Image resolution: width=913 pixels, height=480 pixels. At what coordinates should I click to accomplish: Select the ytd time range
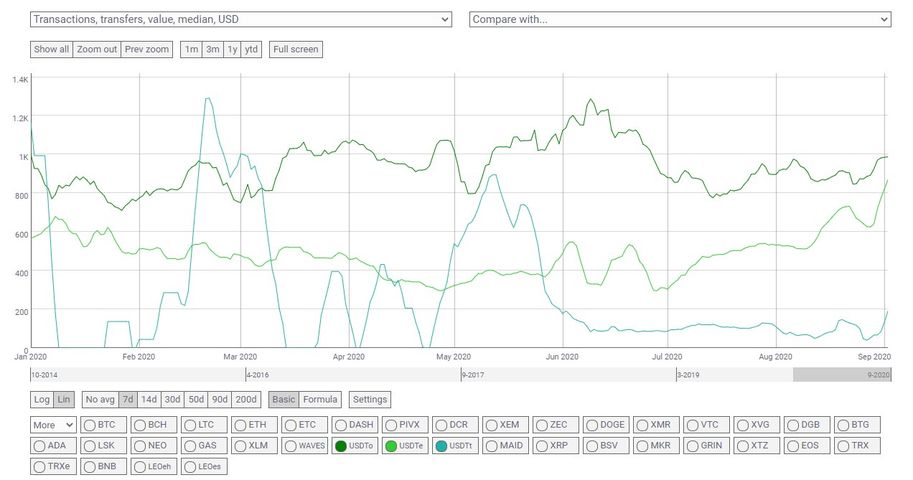coord(251,49)
